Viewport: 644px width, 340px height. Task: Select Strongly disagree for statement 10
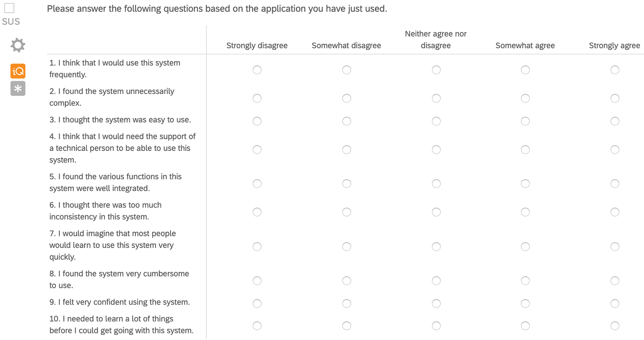[x=257, y=326]
